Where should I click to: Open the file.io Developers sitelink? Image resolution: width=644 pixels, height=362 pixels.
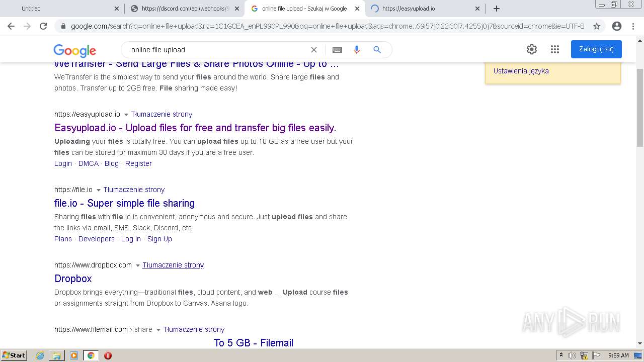click(97, 239)
